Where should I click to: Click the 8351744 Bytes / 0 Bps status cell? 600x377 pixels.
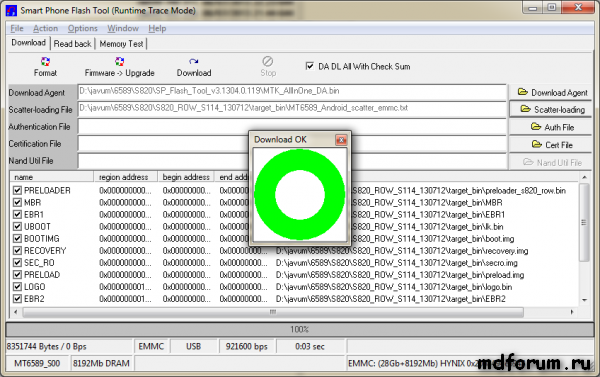tap(69, 346)
